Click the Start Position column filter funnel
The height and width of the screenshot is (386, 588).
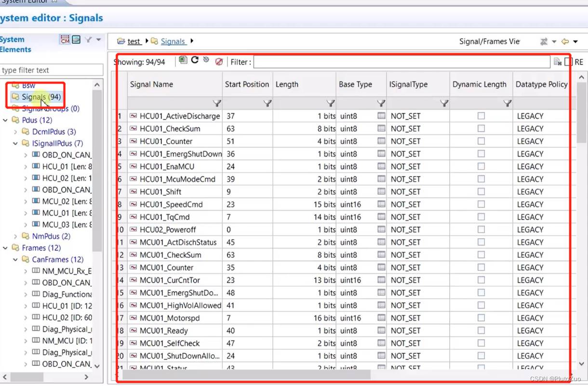[x=267, y=103]
